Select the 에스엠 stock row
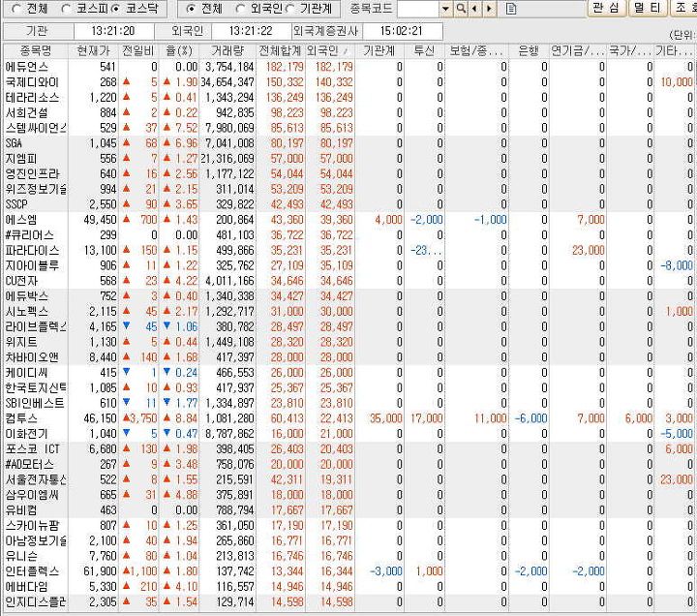The image size is (697, 616). click(x=348, y=220)
